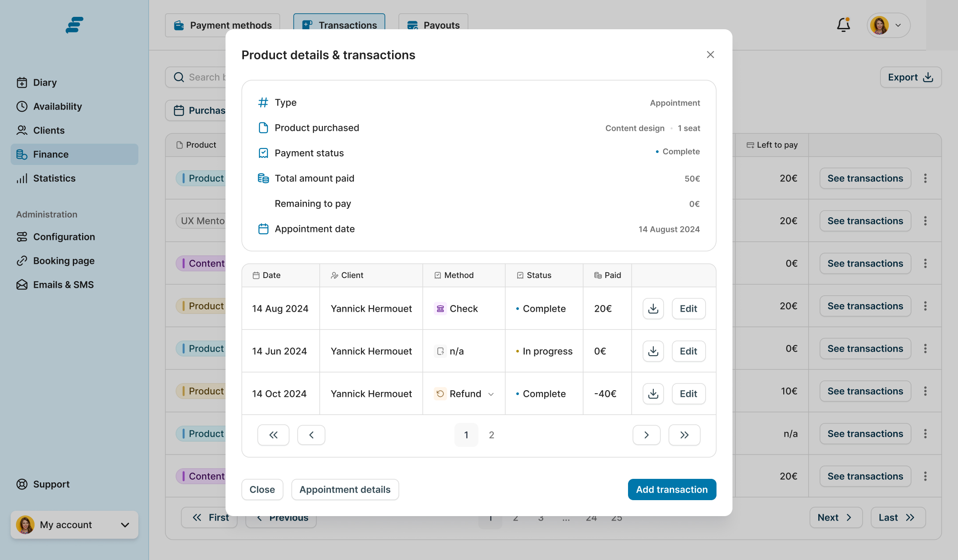Image resolution: width=958 pixels, height=560 pixels.
Task: Open the profile avatar dropdown
Action: click(888, 25)
